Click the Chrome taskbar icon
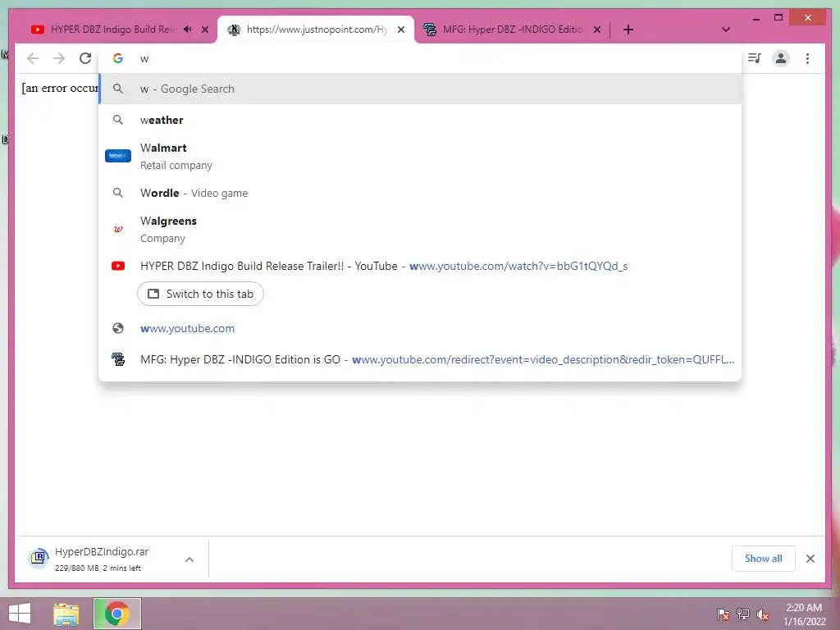The image size is (840, 630). [117, 614]
